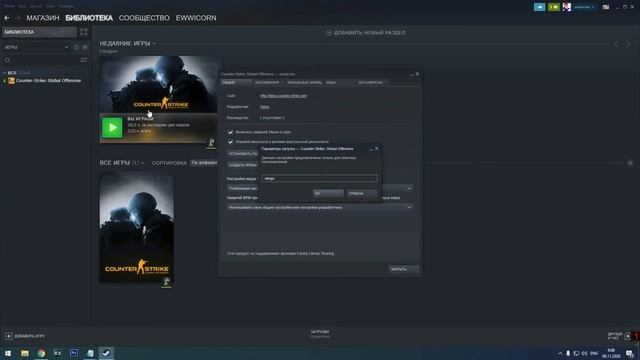This screenshot has height=360, width=640.
Task: Cancel the launch options dialog
Action: point(361,193)
